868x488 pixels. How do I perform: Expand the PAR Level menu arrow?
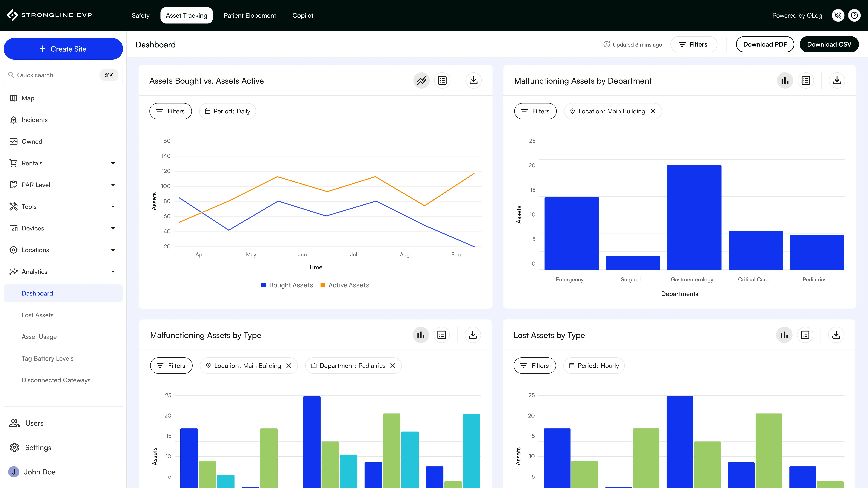113,185
